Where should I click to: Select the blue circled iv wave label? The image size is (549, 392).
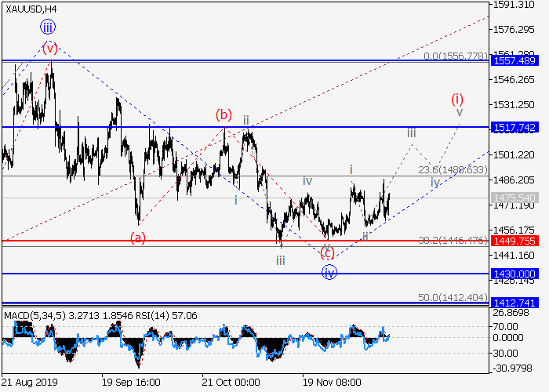tap(329, 272)
